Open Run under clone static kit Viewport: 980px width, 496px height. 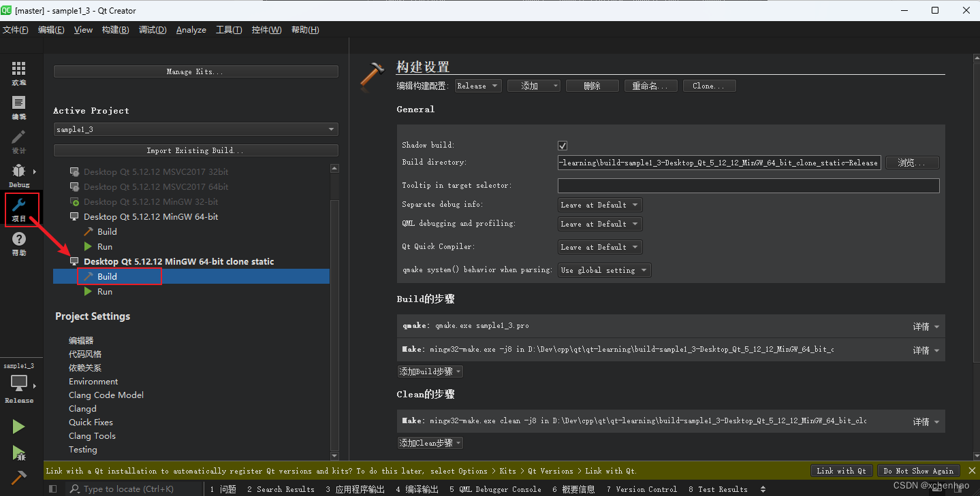click(x=104, y=292)
